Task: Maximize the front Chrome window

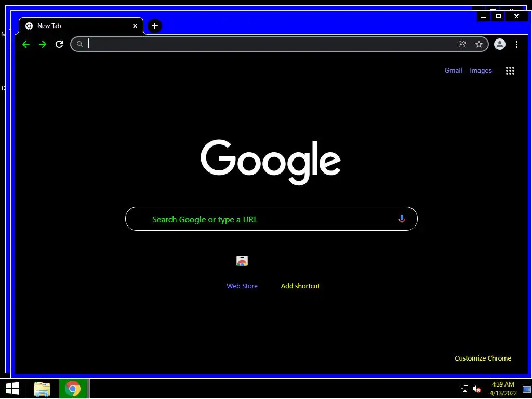Action: pos(498,16)
